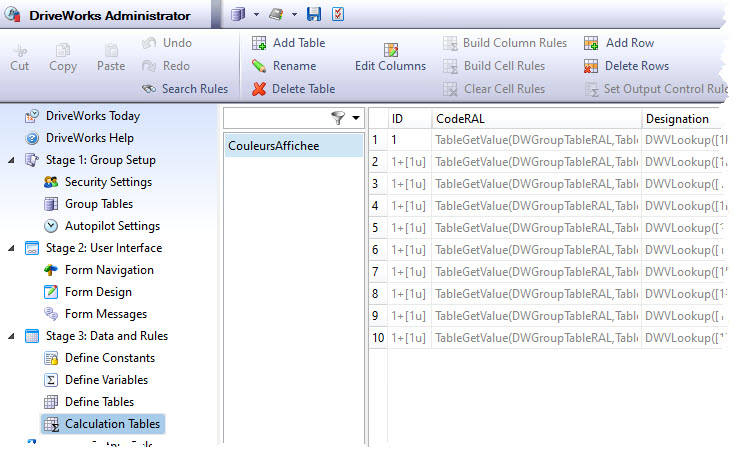Open dropdown arrow beside project icon
The height and width of the screenshot is (452, 734).
click(x=294, y=15)
